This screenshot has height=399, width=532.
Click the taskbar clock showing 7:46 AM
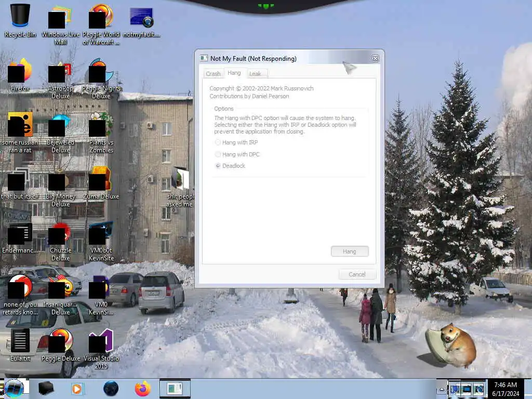[506, 389]
